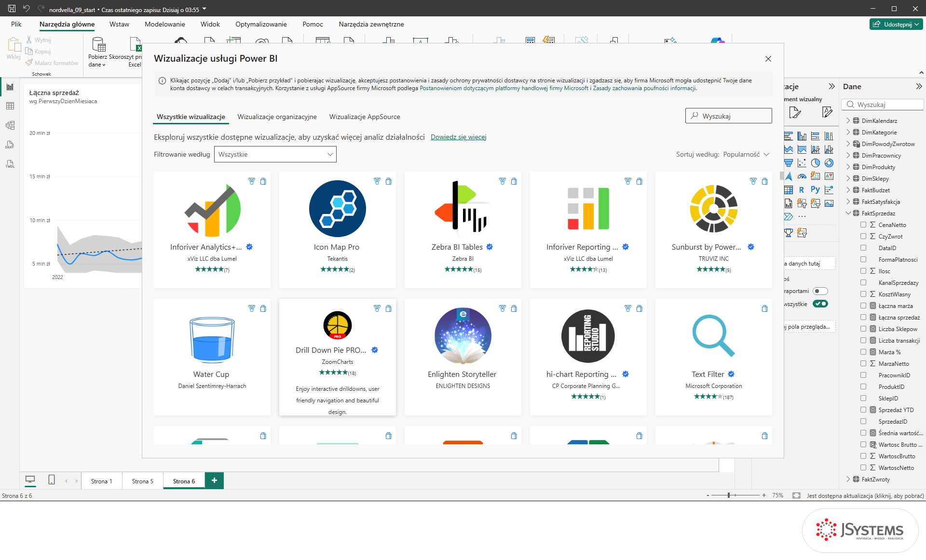The width and height of the screenshot is (926, 560).
Task: Open Model view icon in left sidebar
Action: click(10, 125)
